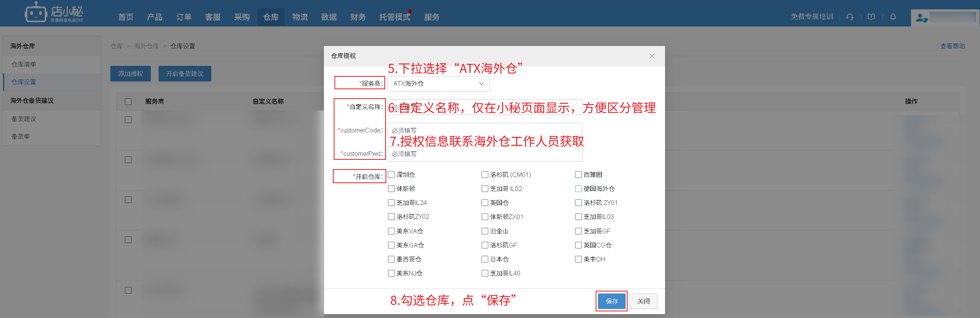Enable the 德国海外仓 checkbox
The image size is (980, 318).
pos(578,189)
